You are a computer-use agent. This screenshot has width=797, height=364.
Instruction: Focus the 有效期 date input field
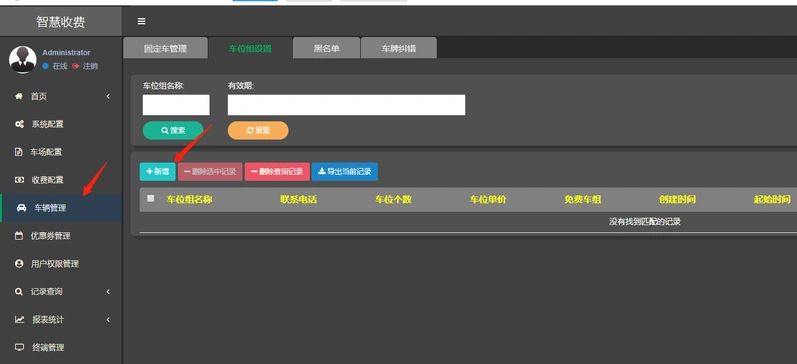tap(346, 105)
